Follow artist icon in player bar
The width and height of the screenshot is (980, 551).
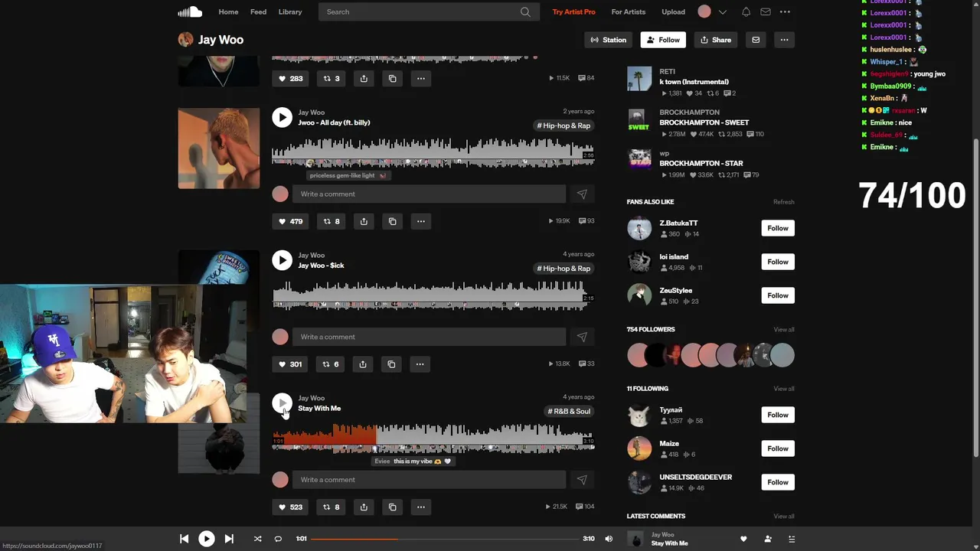click(768, 539)
